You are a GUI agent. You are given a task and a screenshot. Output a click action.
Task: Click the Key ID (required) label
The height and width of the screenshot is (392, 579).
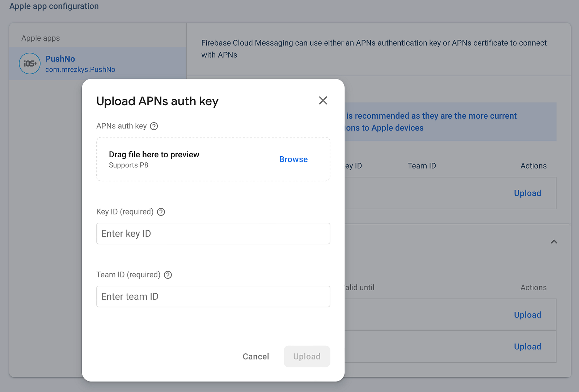pyautogui.click(x=125, y=212)
